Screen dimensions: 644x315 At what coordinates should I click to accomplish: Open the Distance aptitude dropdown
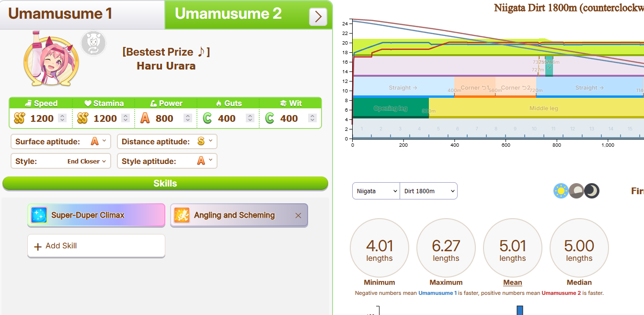click(167, 141)
